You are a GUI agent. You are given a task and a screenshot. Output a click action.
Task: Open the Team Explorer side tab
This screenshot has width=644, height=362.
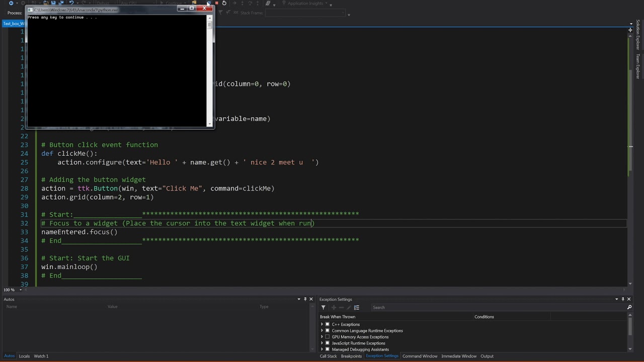(638, 66)
